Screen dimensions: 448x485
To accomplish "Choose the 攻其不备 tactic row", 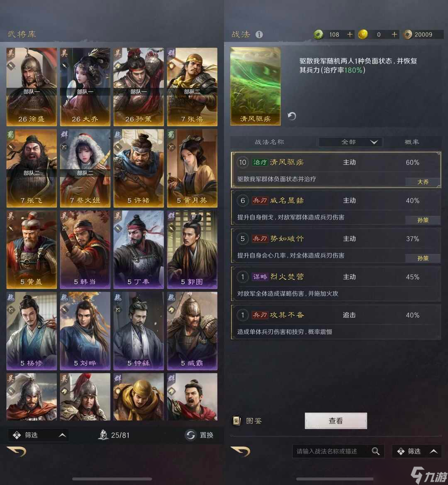I will (336, 322).
